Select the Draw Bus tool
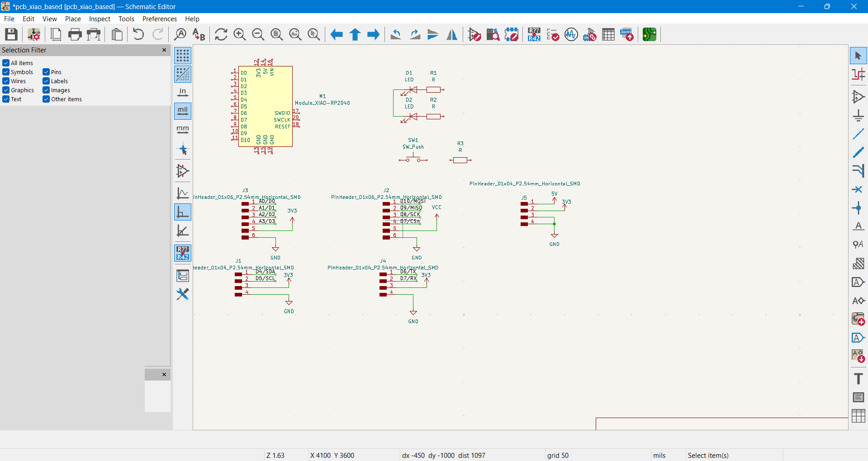 pyautogui.click(x=858, y=152)
